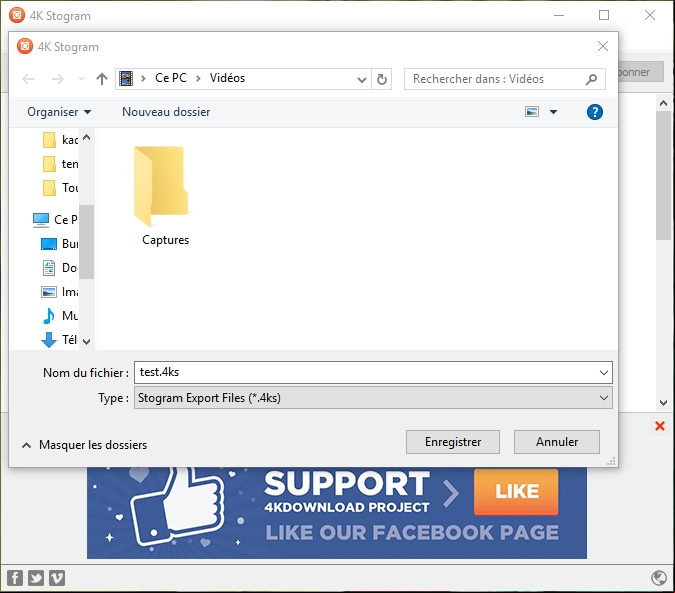Close the save dialog with the X button
675x593 pixels.
pyautogui.click(x=603, y=46)
